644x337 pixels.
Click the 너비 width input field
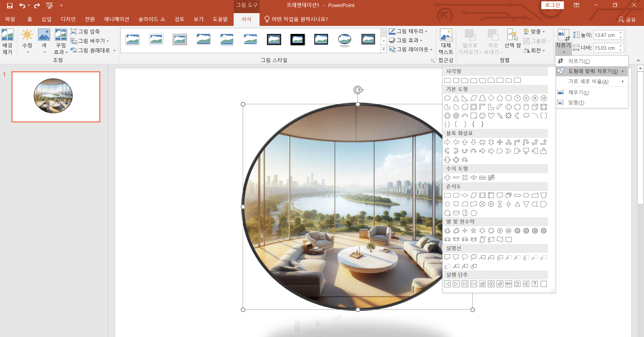pos(606,48)
